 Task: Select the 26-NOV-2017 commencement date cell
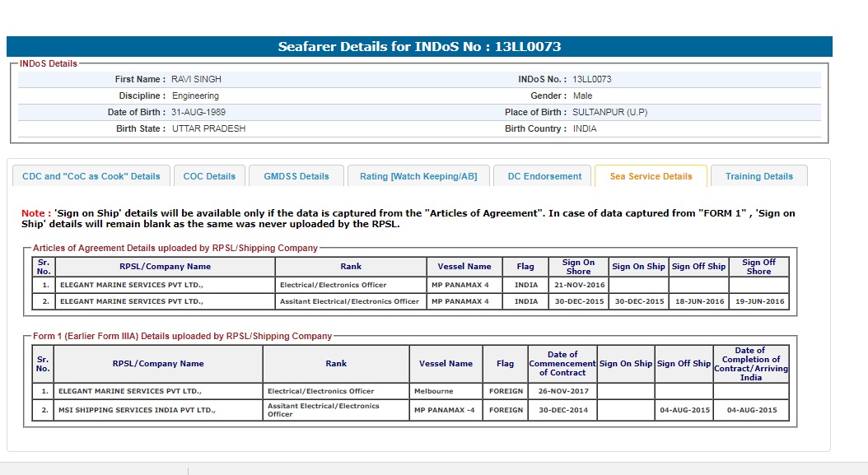click(x=562, y=391)
